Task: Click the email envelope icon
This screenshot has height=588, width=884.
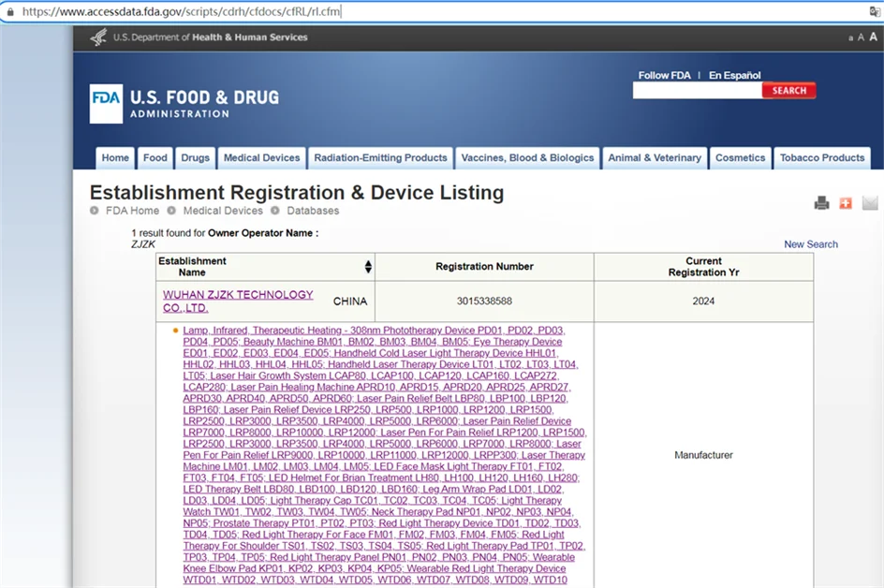Action: click(x=870, y=203)
